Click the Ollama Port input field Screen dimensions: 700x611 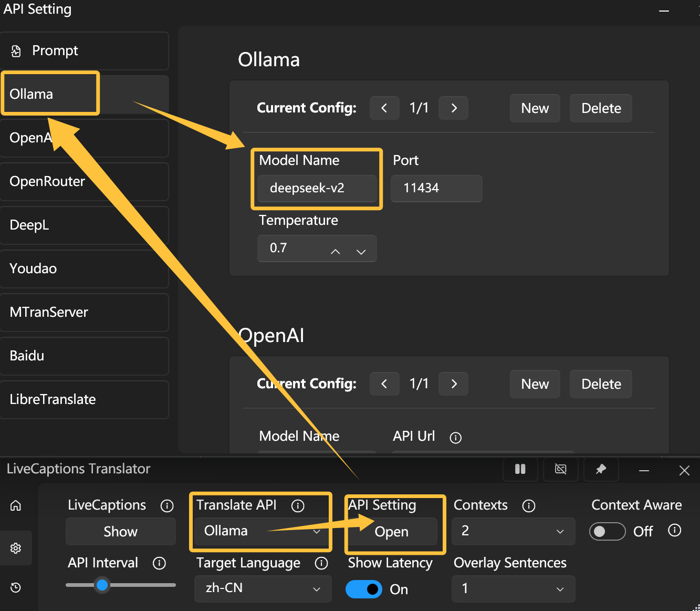[436, 188]
